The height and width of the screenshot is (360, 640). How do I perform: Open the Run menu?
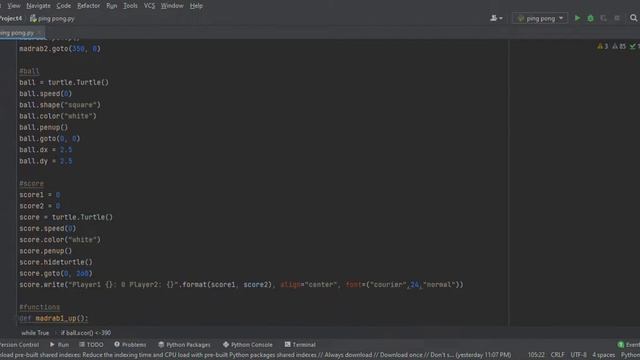click(111, 6)
